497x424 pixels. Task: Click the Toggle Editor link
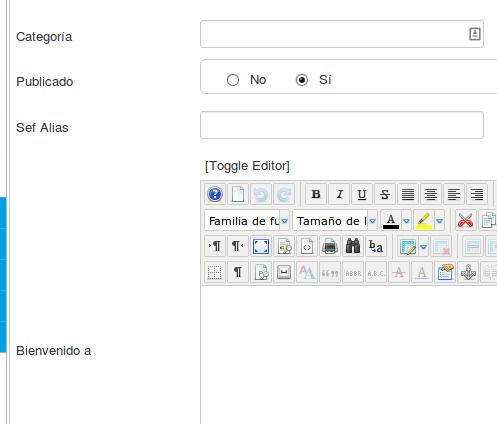coord(247,166)
